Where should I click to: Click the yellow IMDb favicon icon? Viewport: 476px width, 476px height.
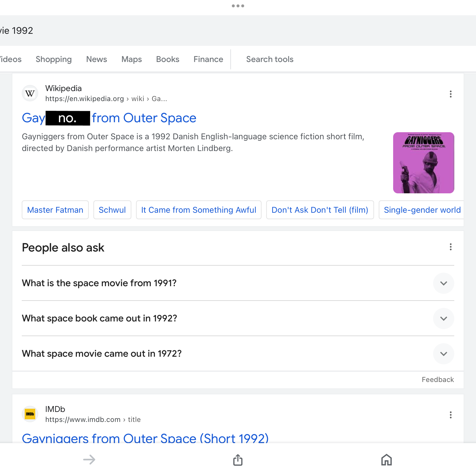pos(30,414)
